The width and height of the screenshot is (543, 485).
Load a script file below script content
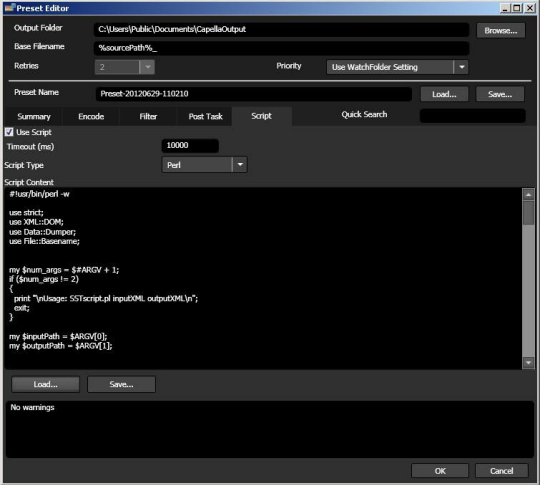point(45,384)
